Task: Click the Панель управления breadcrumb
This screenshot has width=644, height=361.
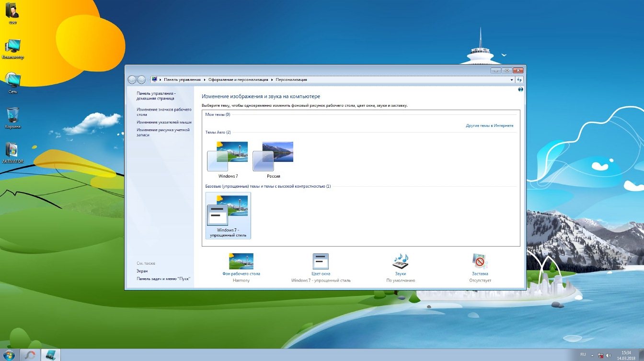Action: 183,79
